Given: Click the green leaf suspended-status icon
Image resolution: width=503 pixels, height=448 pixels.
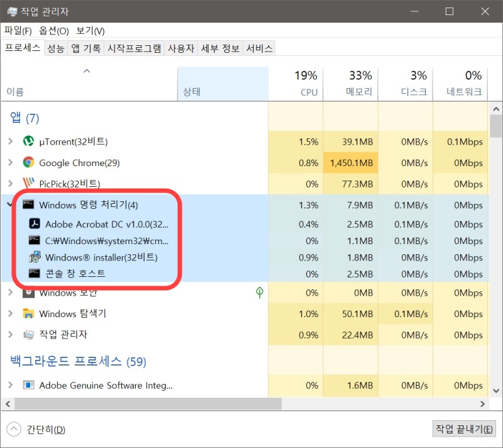Looking at the screenshot, I should pos(258,292).
